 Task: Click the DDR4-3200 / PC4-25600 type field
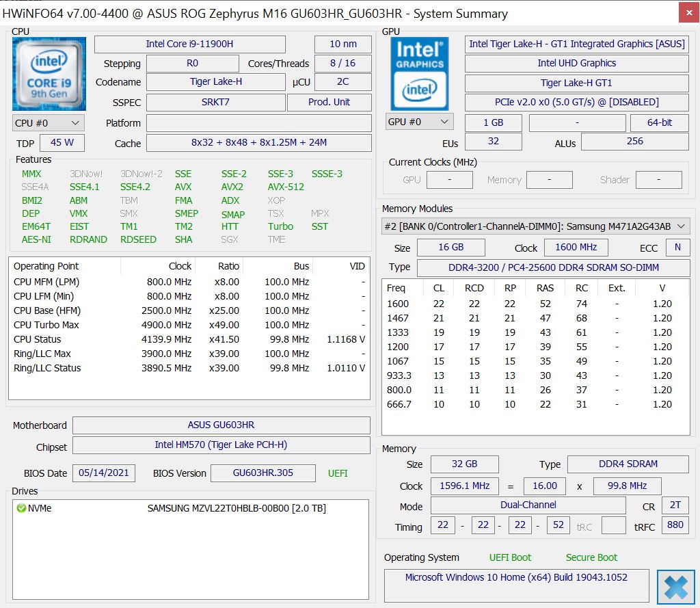554,267
